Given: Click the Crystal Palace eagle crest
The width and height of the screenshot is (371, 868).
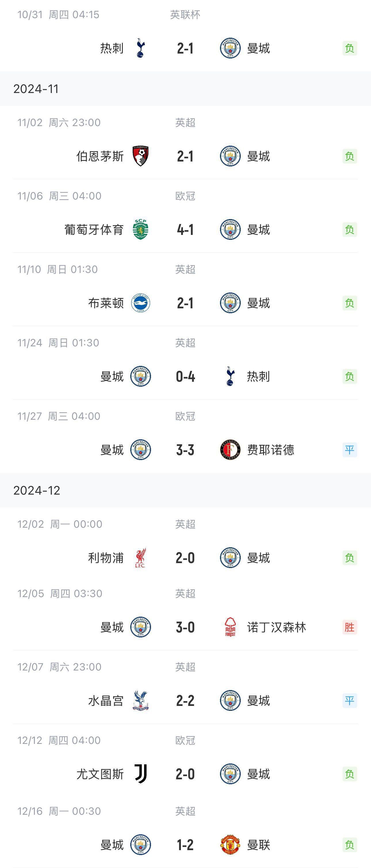Looking at the screenshot, I should click(140, 700).
